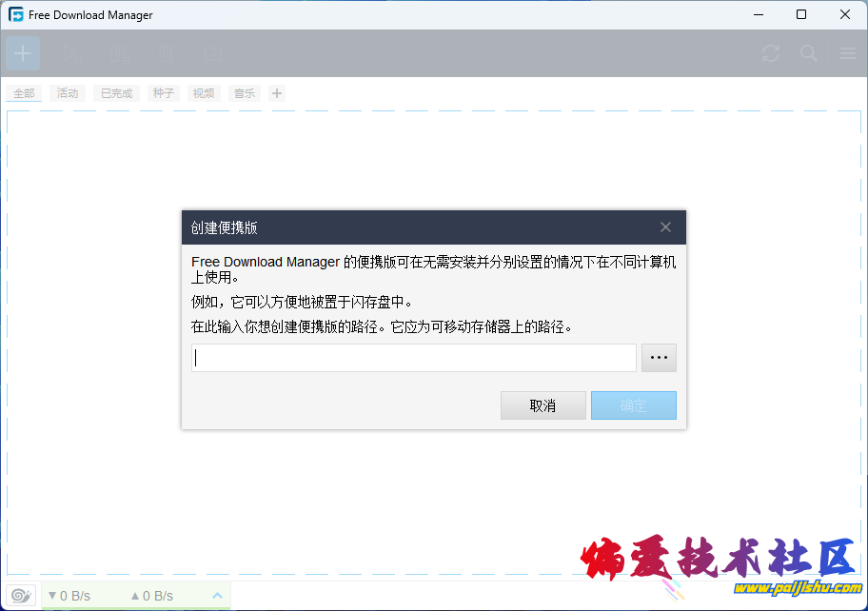The width and height of the screenshot is (868, 611).
Task: Open the 种子 tab
Action: coord(164,93)
